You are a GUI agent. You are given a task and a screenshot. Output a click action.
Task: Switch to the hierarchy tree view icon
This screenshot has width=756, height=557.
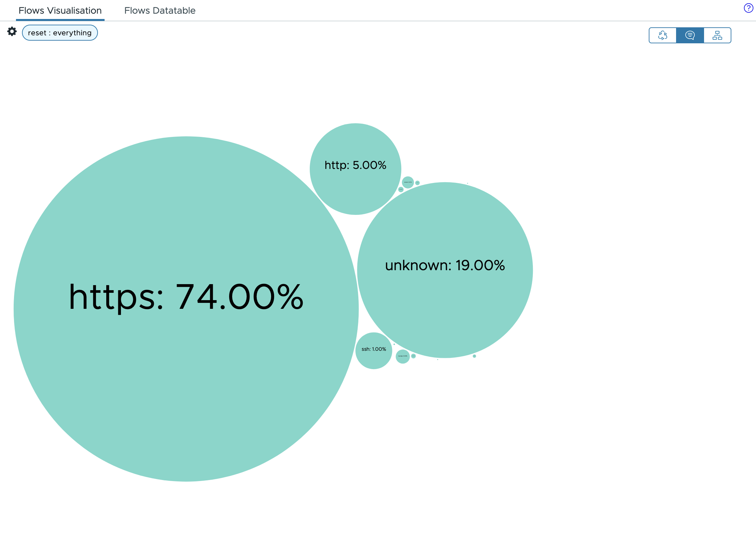pos(717,35)
